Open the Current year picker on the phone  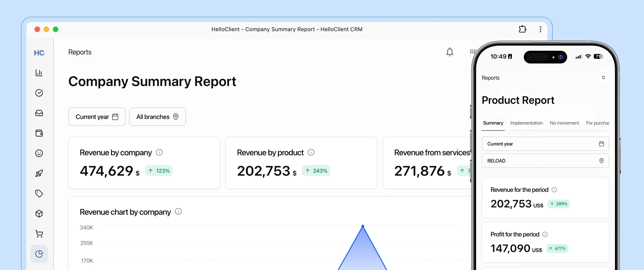pos(545,144)
